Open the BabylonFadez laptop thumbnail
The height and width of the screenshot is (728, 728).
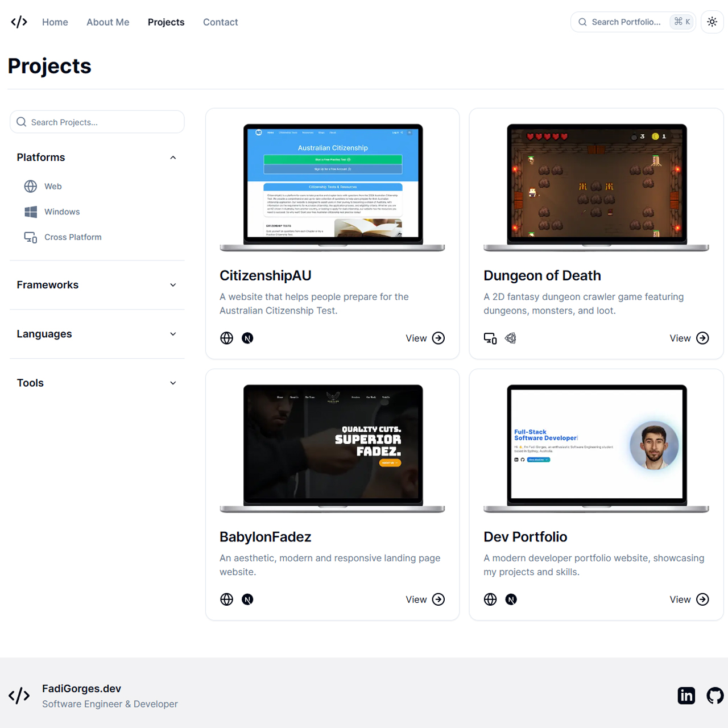point(333,449)
